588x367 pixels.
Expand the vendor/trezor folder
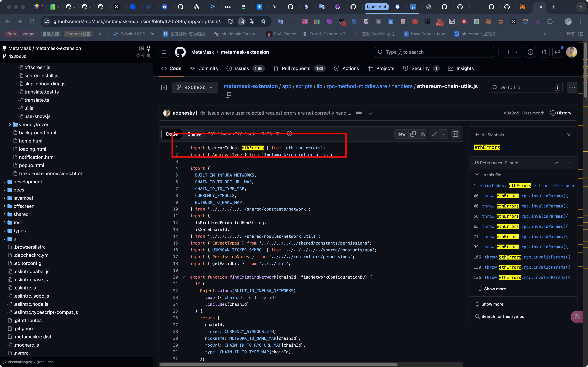[10, 124]
